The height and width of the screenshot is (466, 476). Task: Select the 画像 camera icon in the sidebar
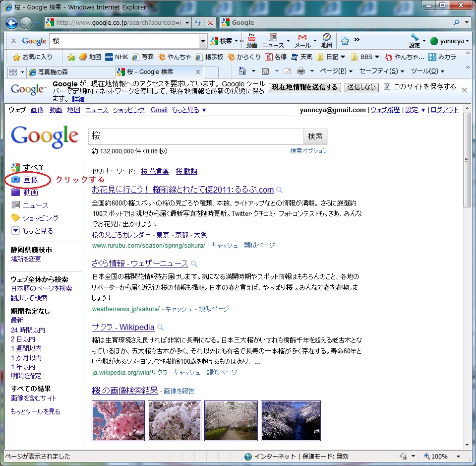tap(15, 179)
